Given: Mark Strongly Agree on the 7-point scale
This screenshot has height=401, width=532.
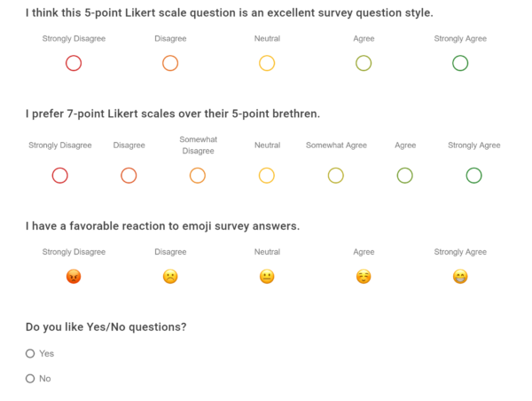Looking at the screenshot, I should (474, 176).
